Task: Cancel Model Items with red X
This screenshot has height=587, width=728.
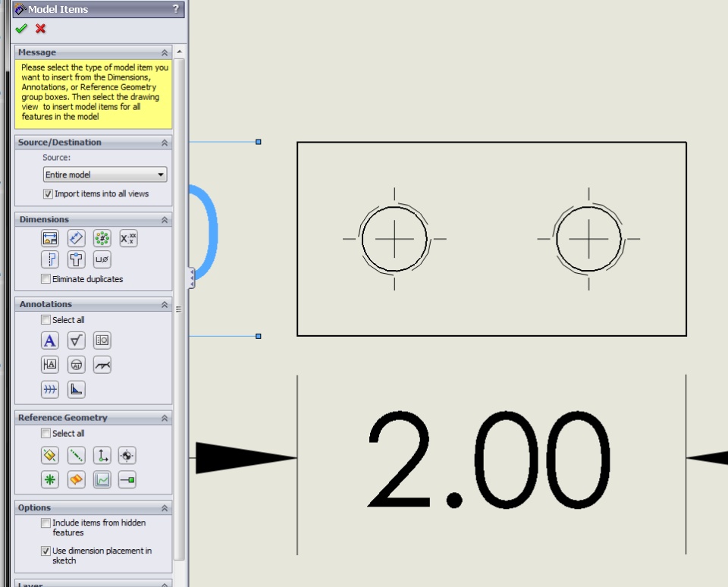Action: (x=40, y=29)
